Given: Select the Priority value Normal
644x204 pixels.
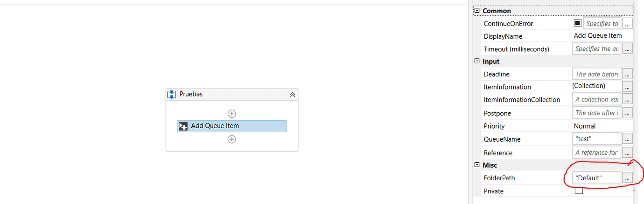Looking at the screenshot, I should coord(585,126).
